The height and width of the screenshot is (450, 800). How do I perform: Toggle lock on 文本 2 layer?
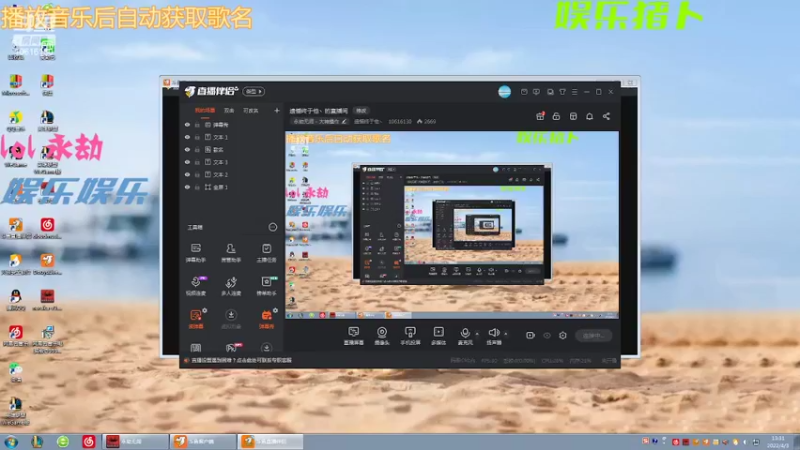coord(197,174)
